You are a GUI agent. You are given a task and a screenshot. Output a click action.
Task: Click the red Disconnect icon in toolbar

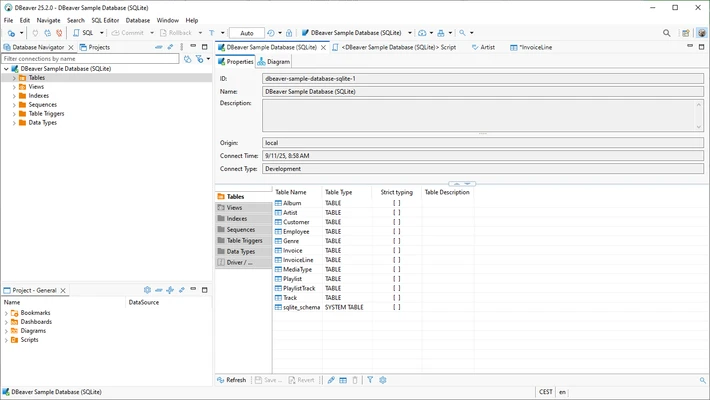(59, 33)
